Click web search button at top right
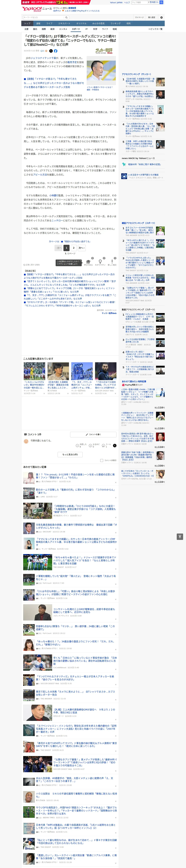This screenshot has height=868, width=186. tap(161, 2)
